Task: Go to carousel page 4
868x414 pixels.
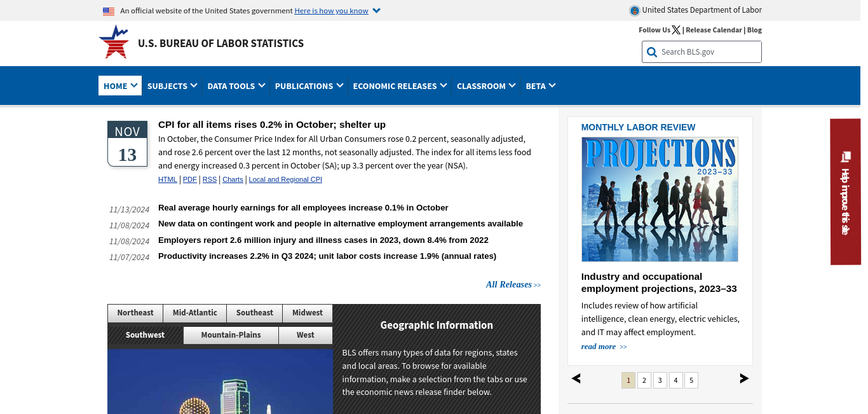Action: 676,380
